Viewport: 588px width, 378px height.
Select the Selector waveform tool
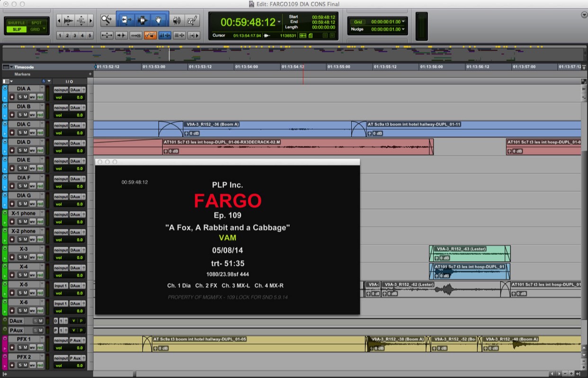143,20
